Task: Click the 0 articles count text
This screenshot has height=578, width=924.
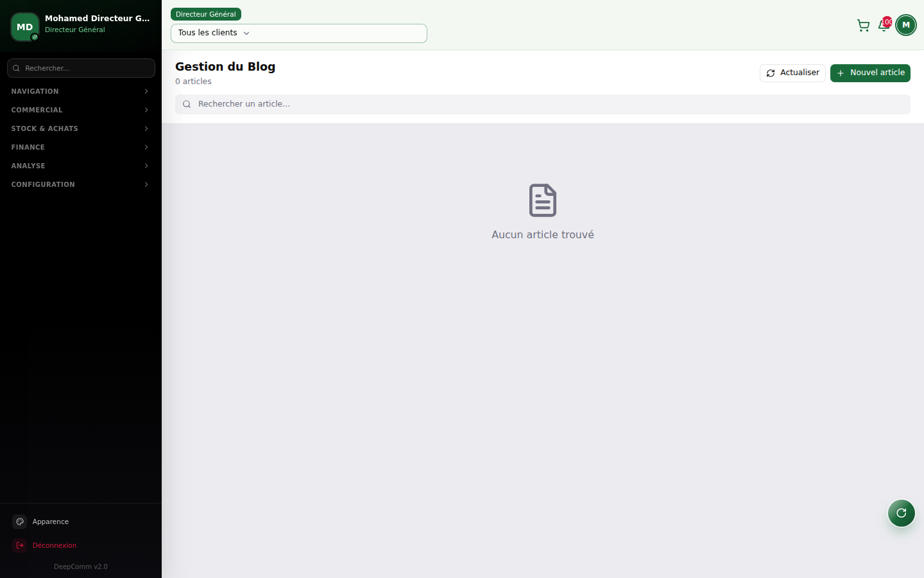Action: tap(193, 82)
